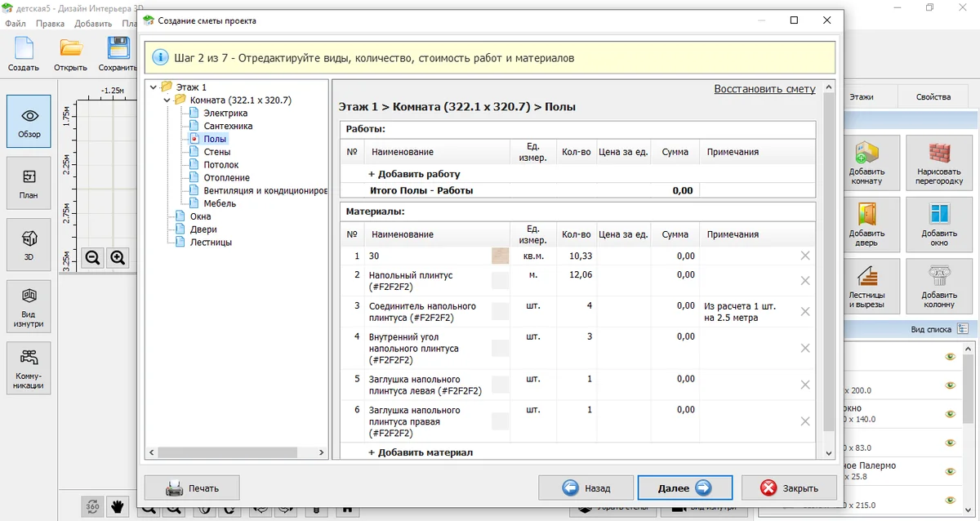Delete the Напольный плинтус material row
Screen dimensions: 980x521
[805, 281]
